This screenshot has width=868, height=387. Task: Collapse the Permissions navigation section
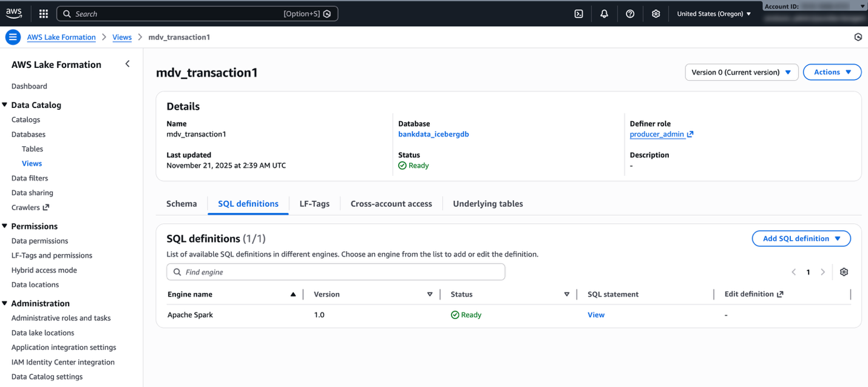pos(5,226)
